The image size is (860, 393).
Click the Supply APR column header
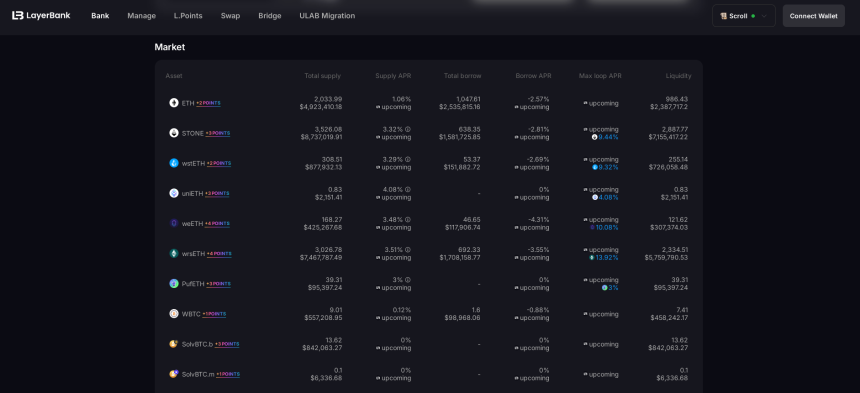point(393,76)
